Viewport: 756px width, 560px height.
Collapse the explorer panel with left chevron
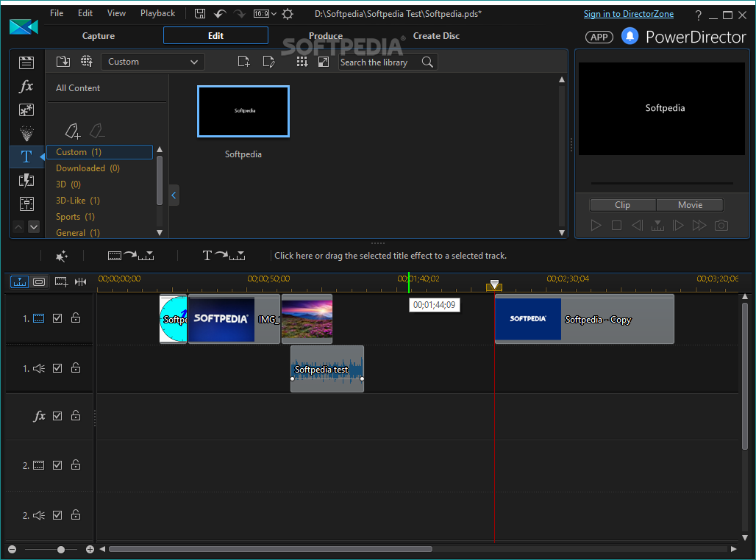174,195
